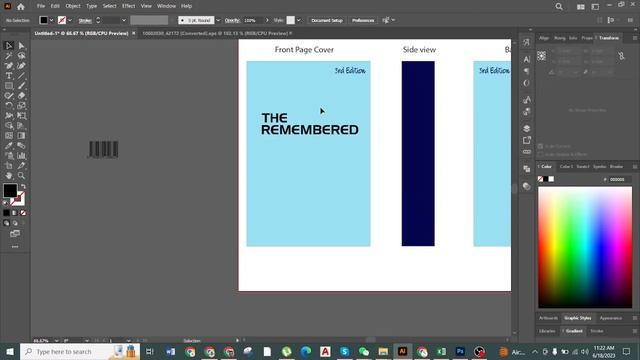The height and width of the screenshot is (360, 640).
Task: Open the Arrange Documents icon
Action: [x=580, y=7]
